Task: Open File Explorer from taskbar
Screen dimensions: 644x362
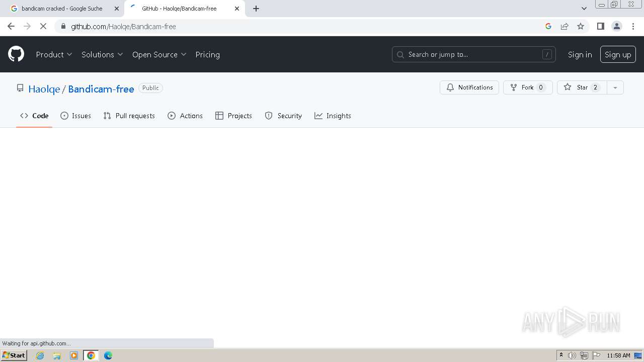Action: (x=57, y=355)
